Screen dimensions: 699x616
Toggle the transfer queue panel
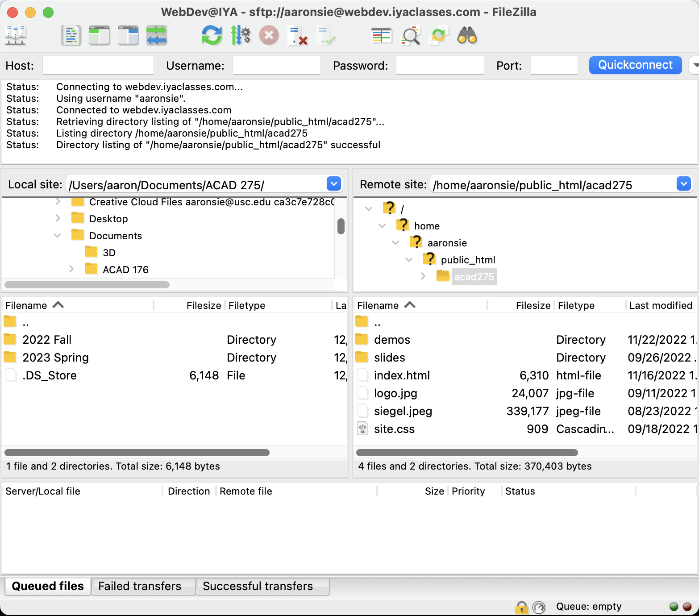157,36
